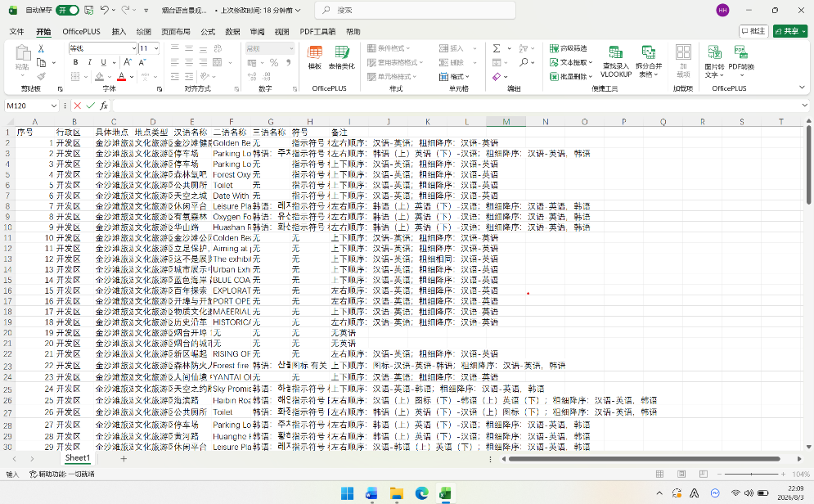
Task: Open the font name 等线 dropdown
Action: (x=133, y=48)
